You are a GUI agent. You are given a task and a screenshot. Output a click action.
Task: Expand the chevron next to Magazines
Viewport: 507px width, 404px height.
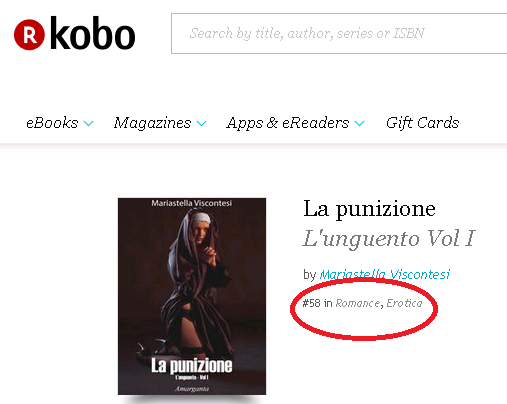coord(201,124)
